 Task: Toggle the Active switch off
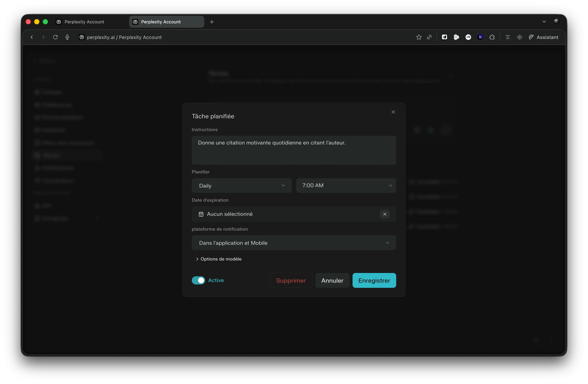click(198, 280)
